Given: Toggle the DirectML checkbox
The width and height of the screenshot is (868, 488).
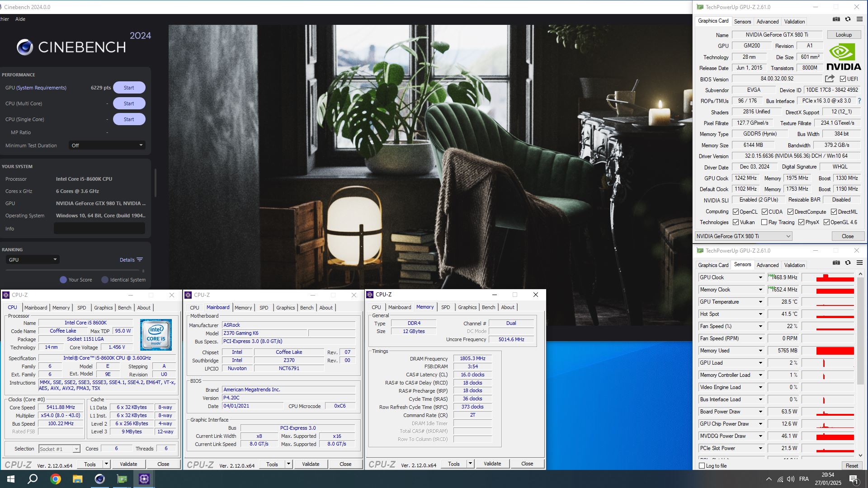Looking at the screenshot, I should point(834,212).
